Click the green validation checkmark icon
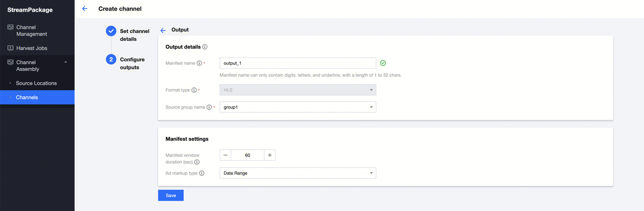This screenshot has width=644, height=211. point(383,63)
